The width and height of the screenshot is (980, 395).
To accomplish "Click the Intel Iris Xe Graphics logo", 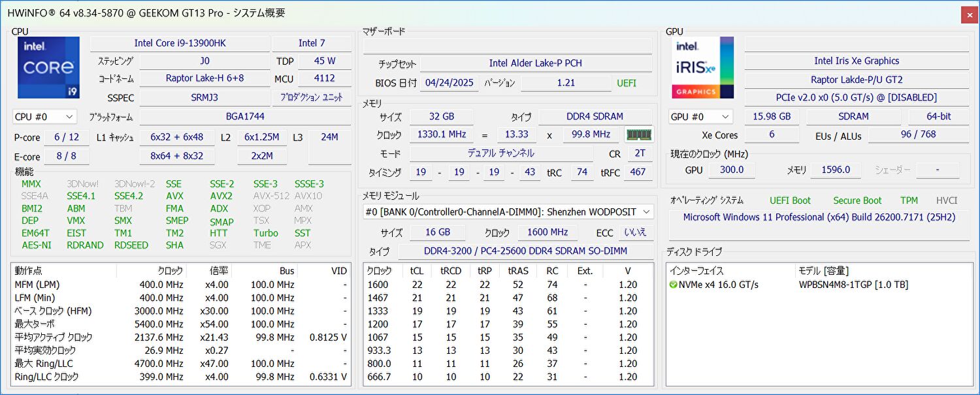I will (702, 68).
